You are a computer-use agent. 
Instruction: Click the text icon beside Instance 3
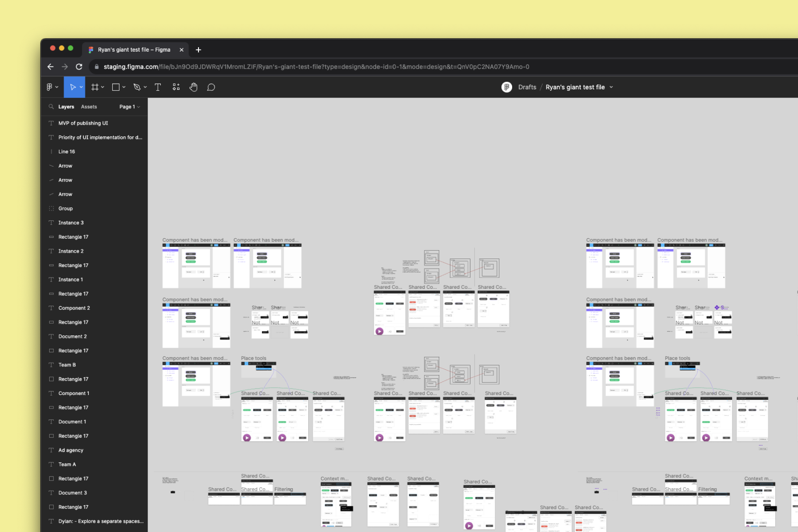point(51,223)
